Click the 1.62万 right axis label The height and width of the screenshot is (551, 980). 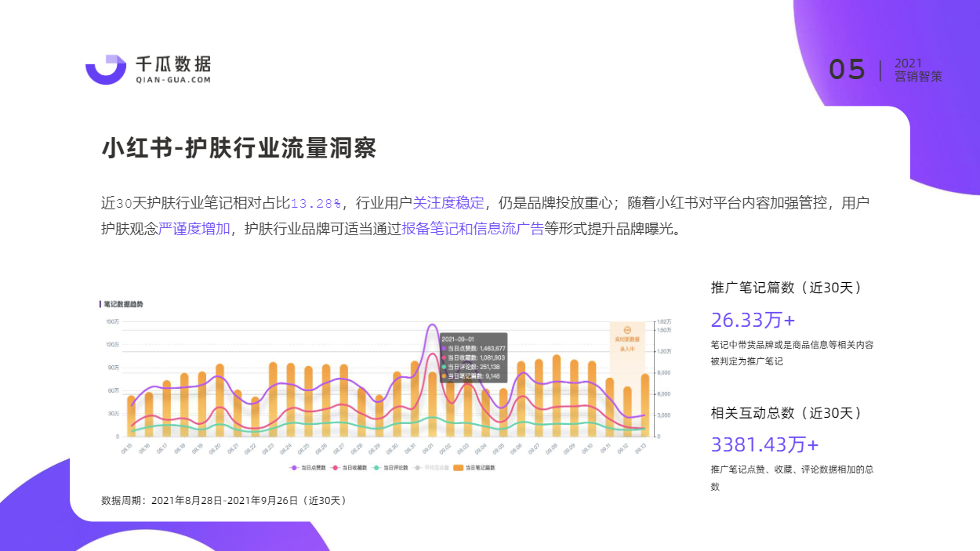pos(663,321)
